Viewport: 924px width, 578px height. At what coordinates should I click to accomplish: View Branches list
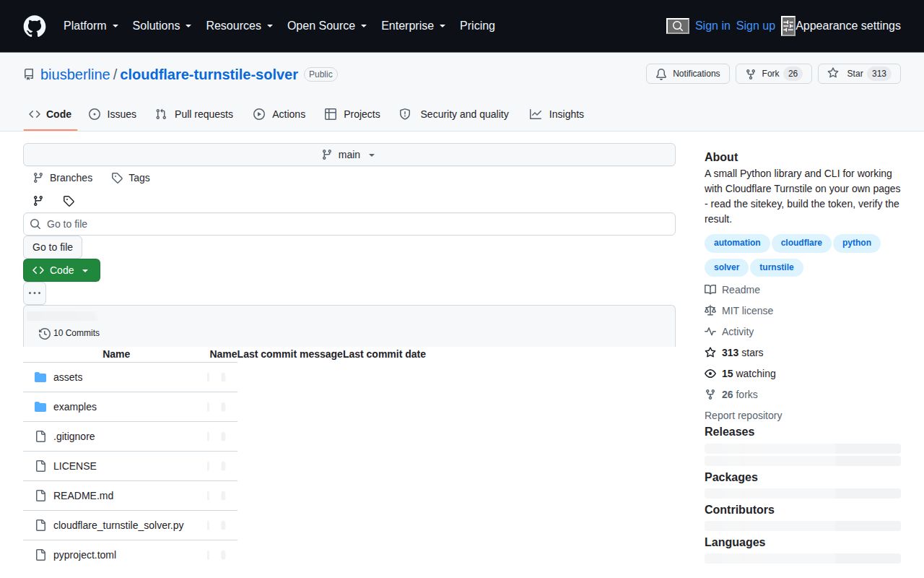(x=63, y=178)
